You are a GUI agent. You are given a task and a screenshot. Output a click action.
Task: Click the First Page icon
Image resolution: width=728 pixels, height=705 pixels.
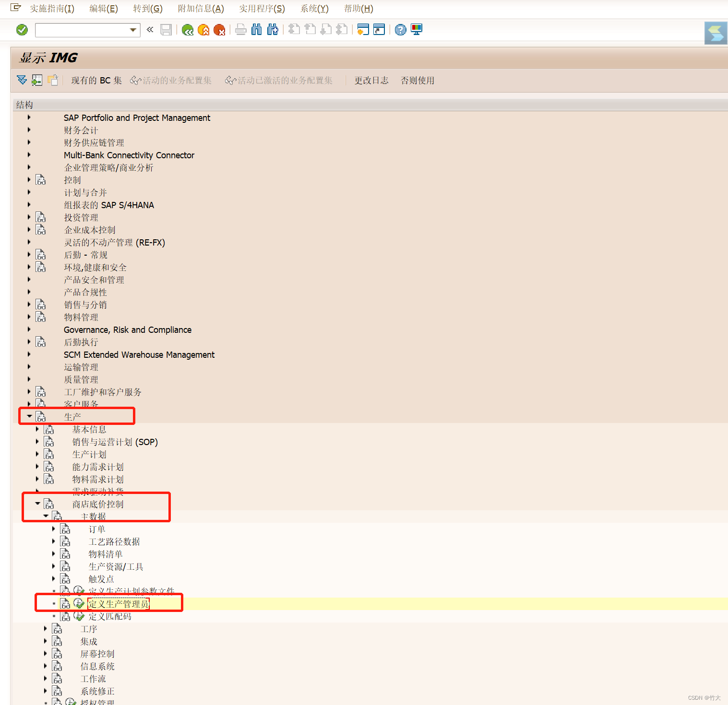(294, 30)
